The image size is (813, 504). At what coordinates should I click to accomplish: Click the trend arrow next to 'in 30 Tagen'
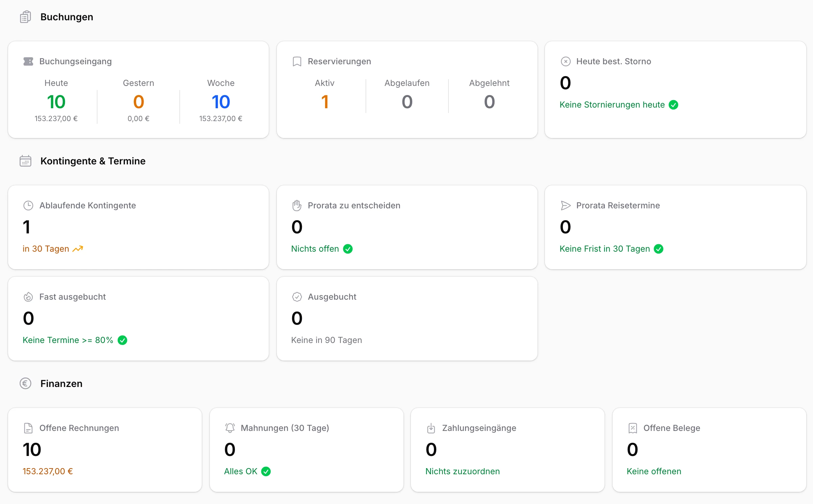click(78, 249)
